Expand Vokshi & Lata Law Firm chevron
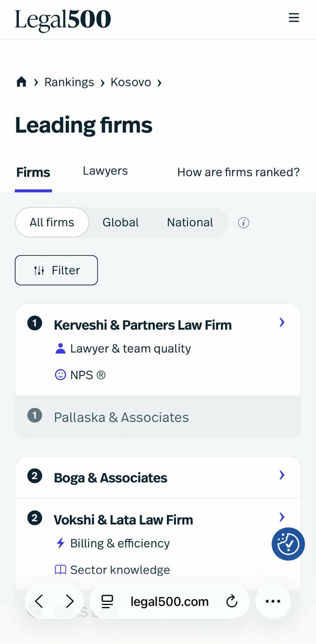Viewport: 316px width, 644px height. [x=282, y=517]
